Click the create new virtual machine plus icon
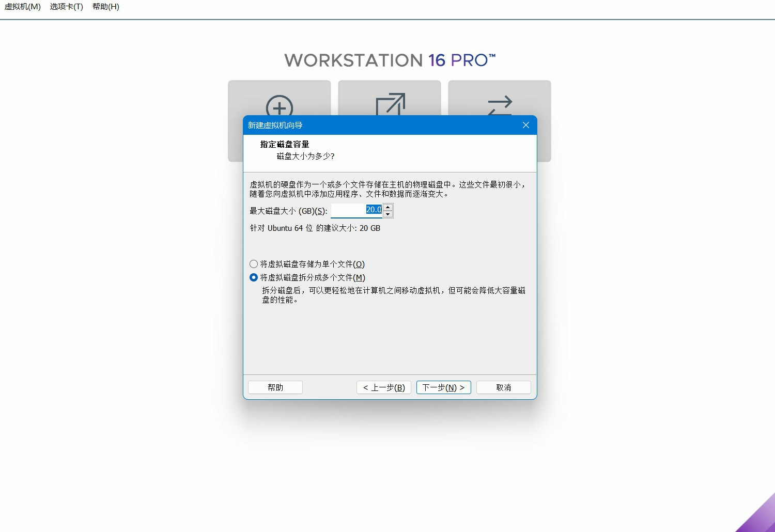Image resolution: width=775 pixels, height=532 pixels. pyautogui.click(x=280, y=105)
